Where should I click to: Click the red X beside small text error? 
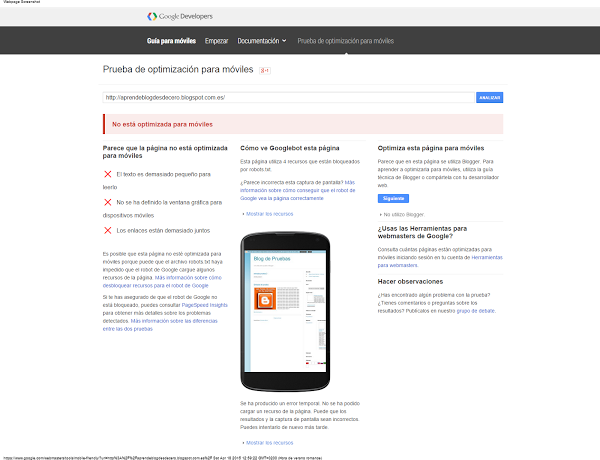tap(108, 174)
